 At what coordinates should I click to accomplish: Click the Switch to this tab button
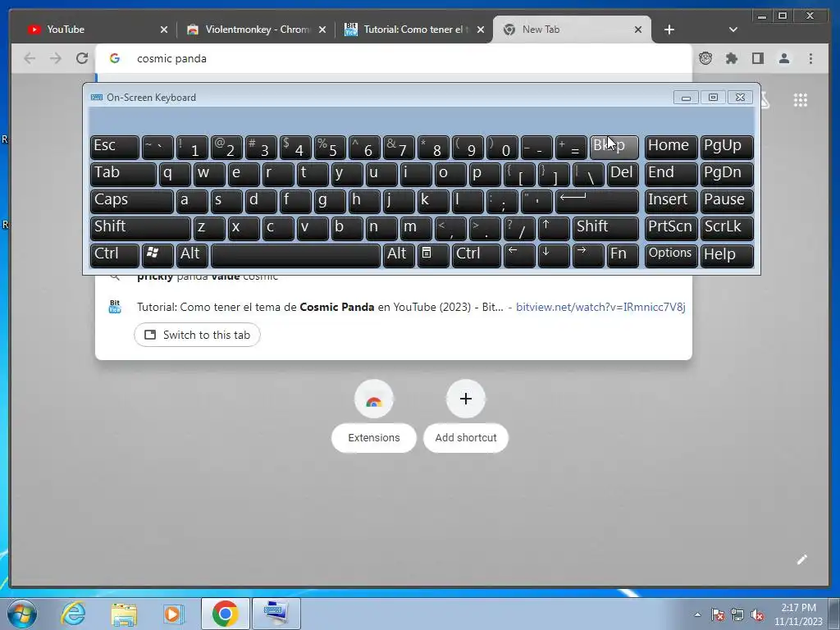point(197,335)
